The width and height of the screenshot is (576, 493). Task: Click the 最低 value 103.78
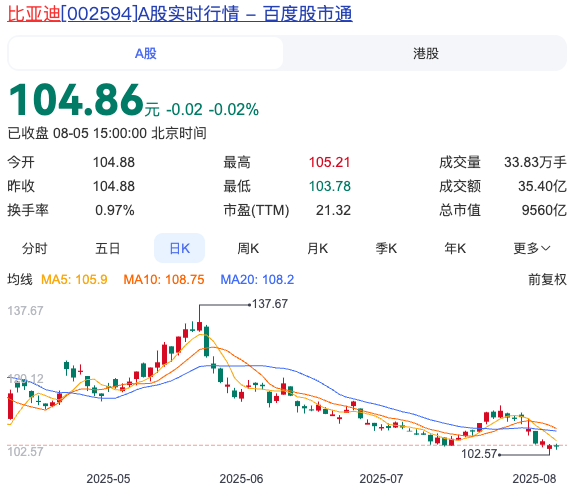tap(330, 186)
